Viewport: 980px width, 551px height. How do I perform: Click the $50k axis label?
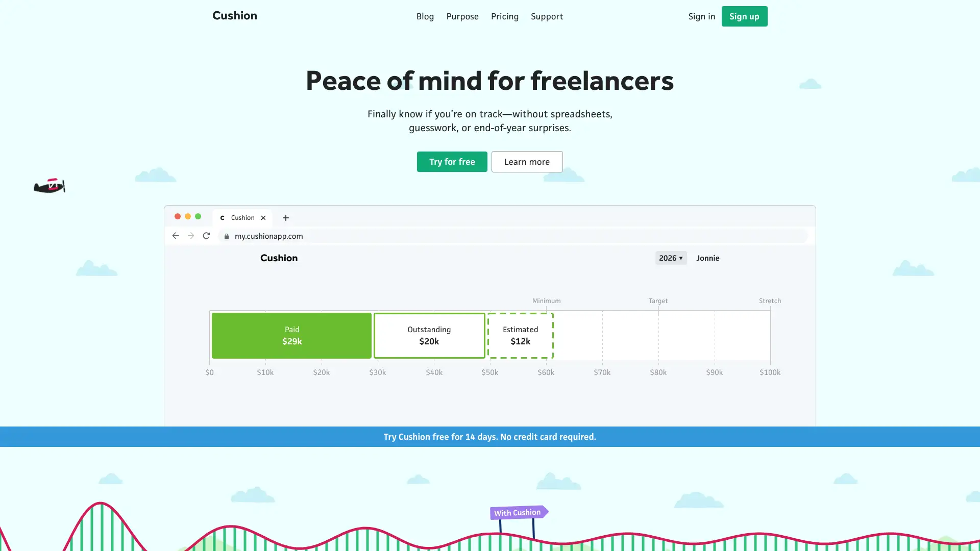[x=490, y=372]
